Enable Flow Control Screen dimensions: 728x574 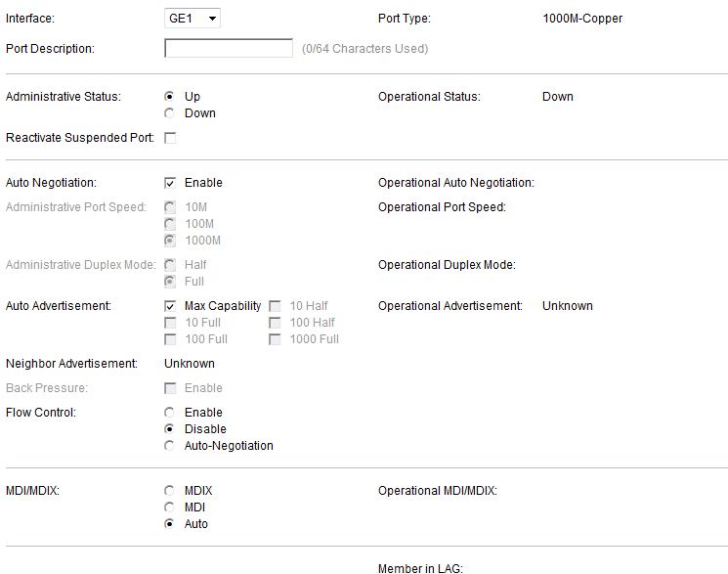tap(169, 413)
